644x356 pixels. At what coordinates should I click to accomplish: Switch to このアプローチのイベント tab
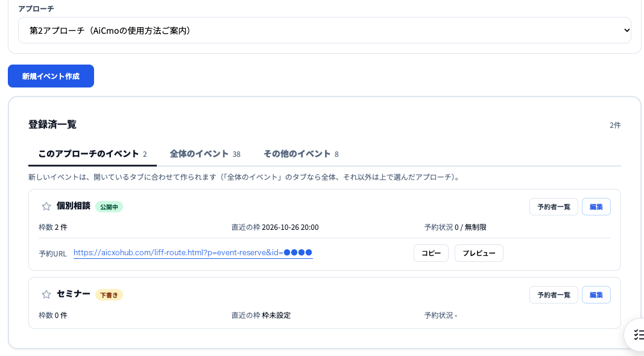(92, 154)
